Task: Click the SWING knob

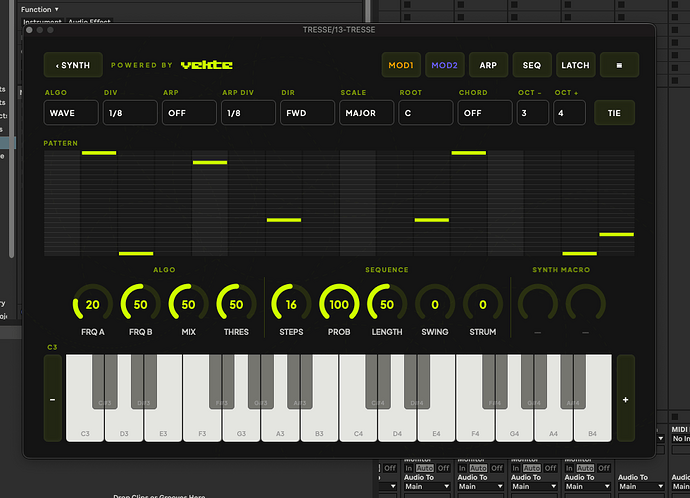Action: (435, 304)
